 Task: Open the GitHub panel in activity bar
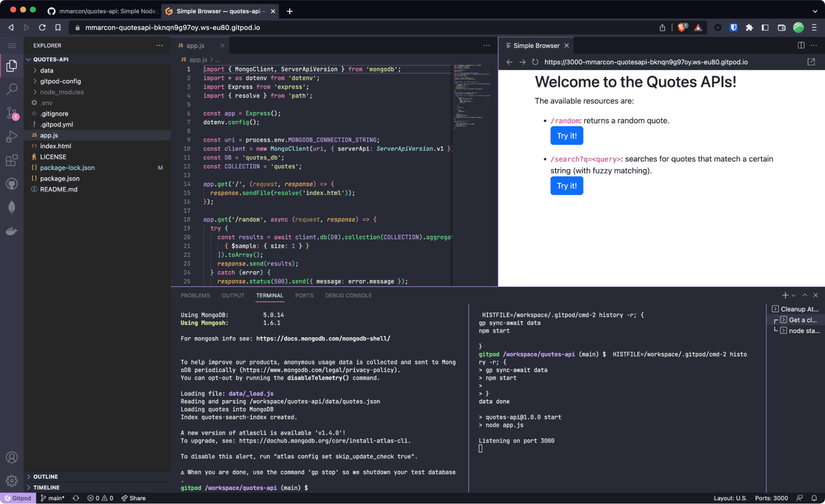pyautogui.click(x=12, y=184)
